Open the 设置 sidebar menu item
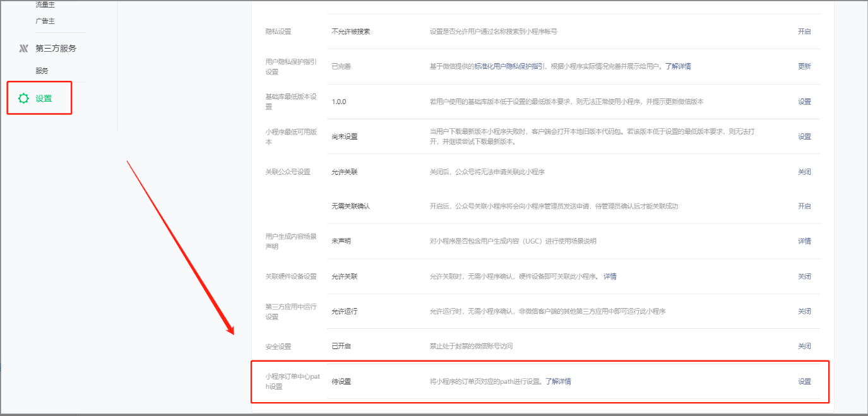 coord(44,98)
